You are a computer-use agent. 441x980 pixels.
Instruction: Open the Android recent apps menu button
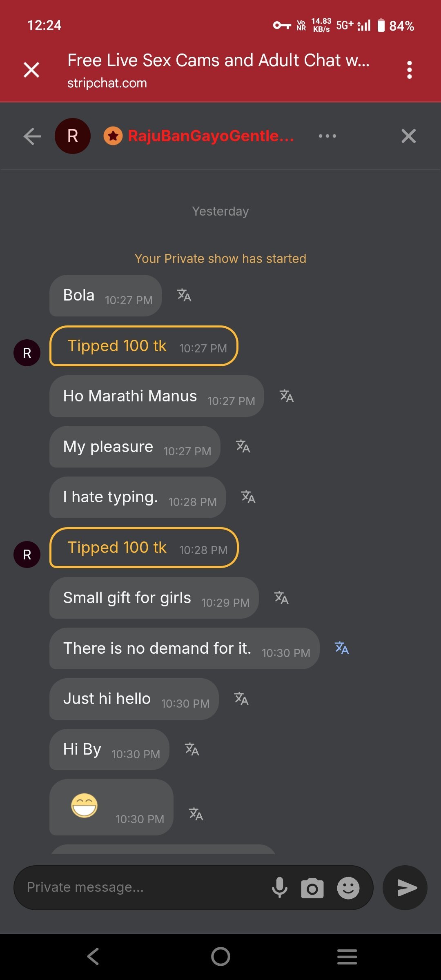tap(347, 956)
